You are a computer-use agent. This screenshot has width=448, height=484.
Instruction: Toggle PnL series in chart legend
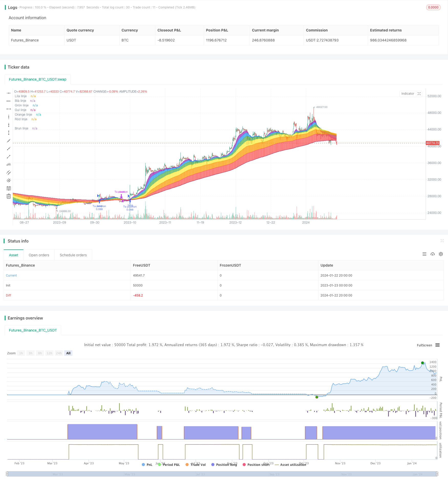coord(147,465)
